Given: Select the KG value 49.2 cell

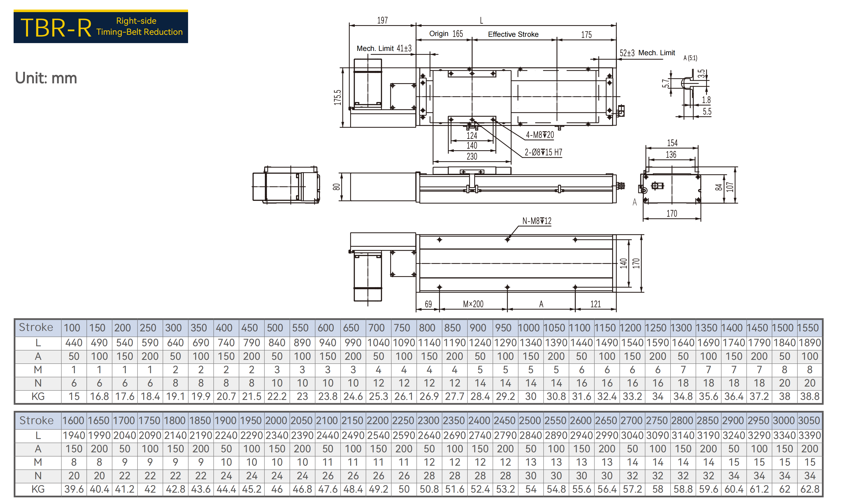Looking at the screenshot, I should [378, 489].
